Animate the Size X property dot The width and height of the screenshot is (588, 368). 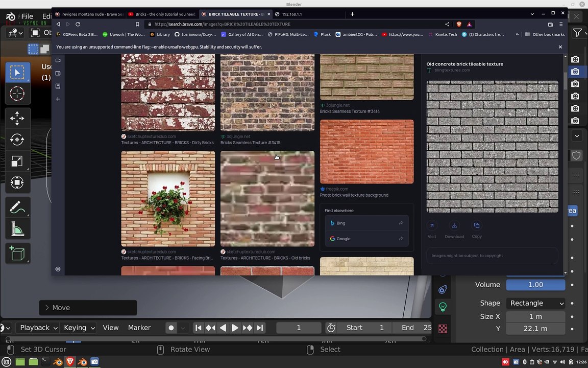[x=572, y=316]
